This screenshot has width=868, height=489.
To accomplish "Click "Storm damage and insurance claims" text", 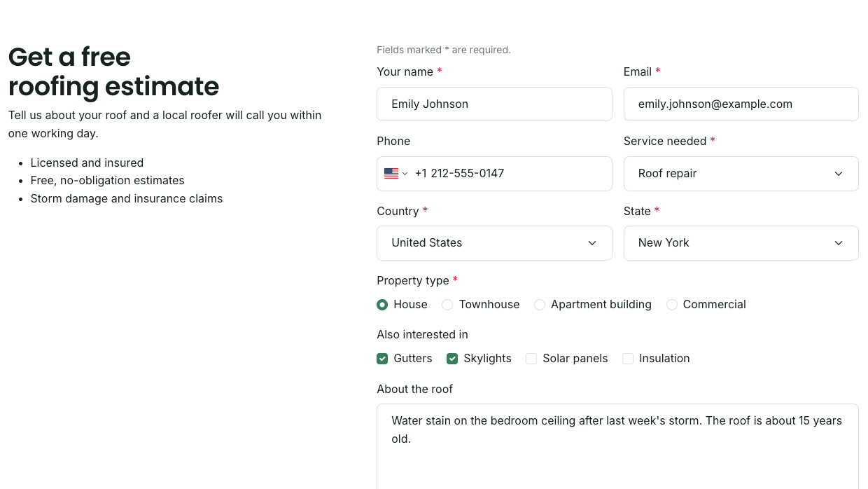I will click(x=127, y=199).
